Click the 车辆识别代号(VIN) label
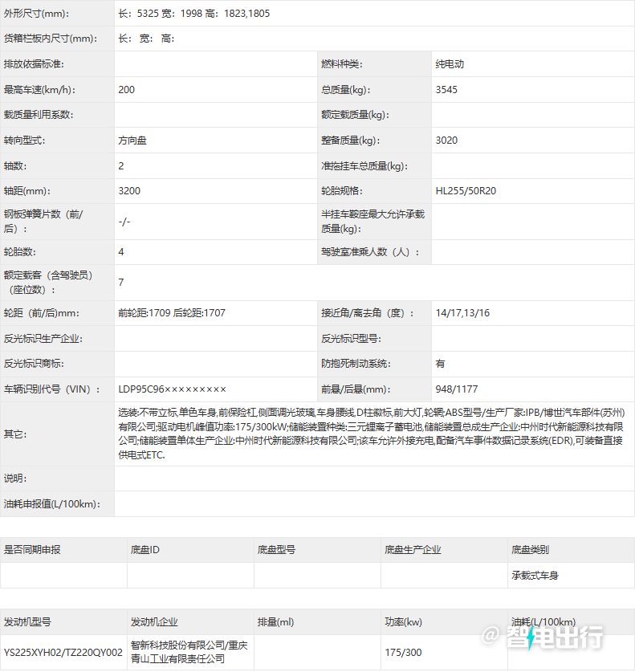Screen dimensions: 635x672 click(52, 389)
